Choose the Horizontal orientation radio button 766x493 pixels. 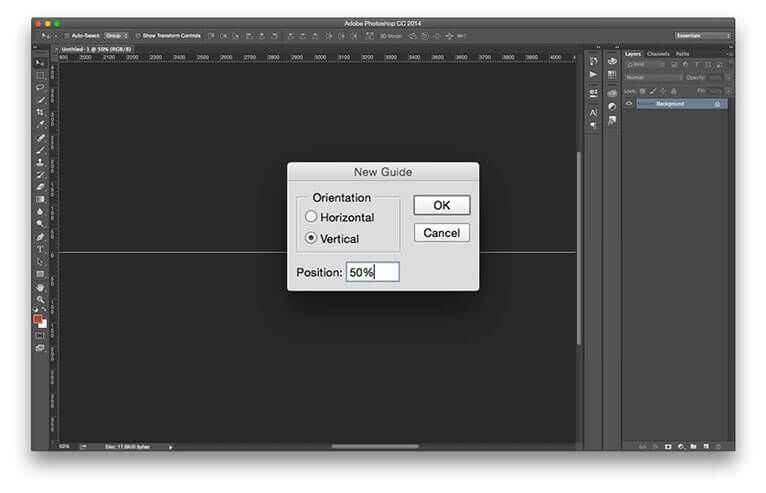(311, 216)
